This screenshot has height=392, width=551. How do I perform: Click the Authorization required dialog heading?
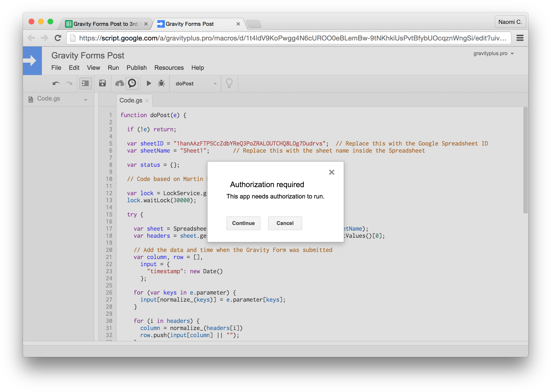click(x=267, y=185)
